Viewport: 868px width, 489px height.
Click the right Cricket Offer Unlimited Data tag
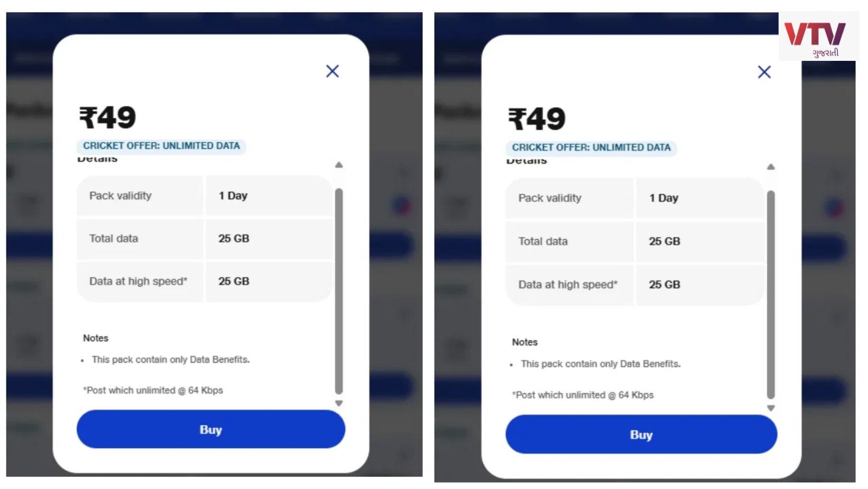tap(591, 148)
